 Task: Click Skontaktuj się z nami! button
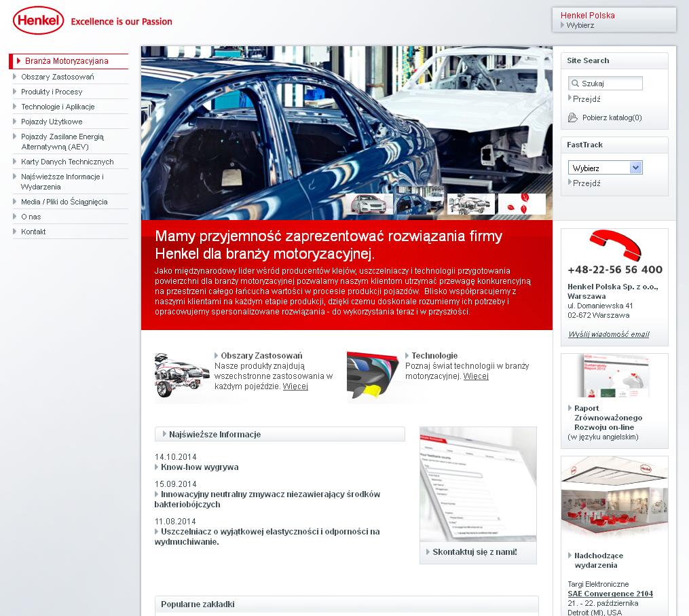pyautogui.click(x=478, y=552)
